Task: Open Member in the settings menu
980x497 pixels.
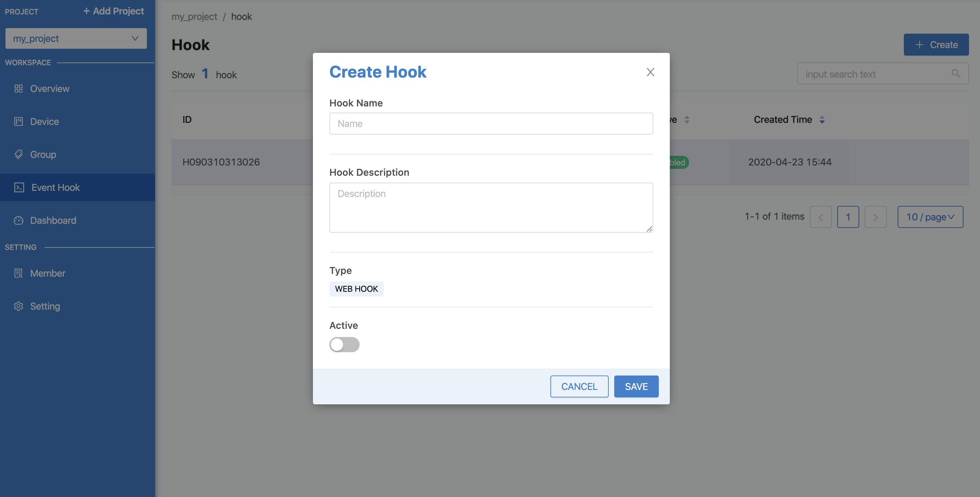Action: click(78, 273)
